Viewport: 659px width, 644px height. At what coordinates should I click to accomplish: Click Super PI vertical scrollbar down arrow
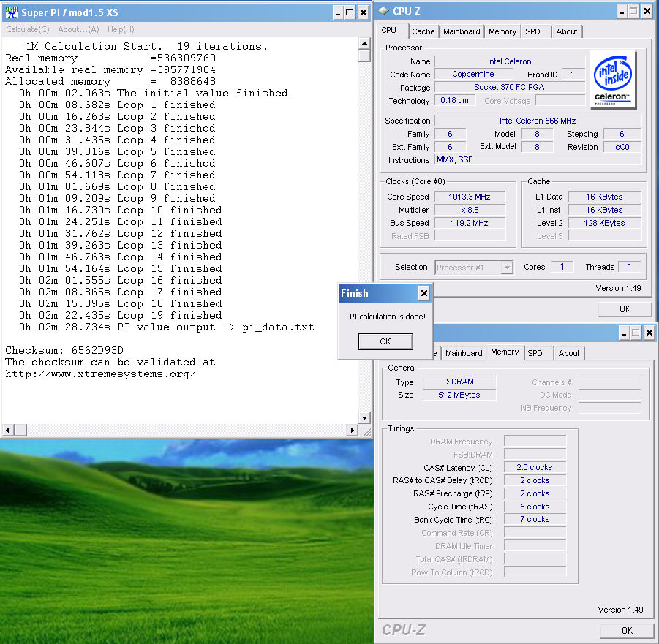pyautogui.click(x=364, y=418)
